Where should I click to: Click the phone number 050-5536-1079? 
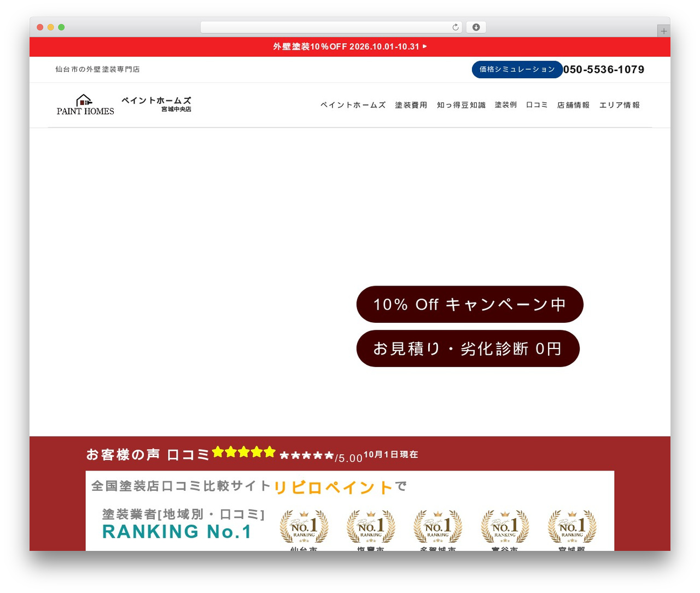[604, 69]
